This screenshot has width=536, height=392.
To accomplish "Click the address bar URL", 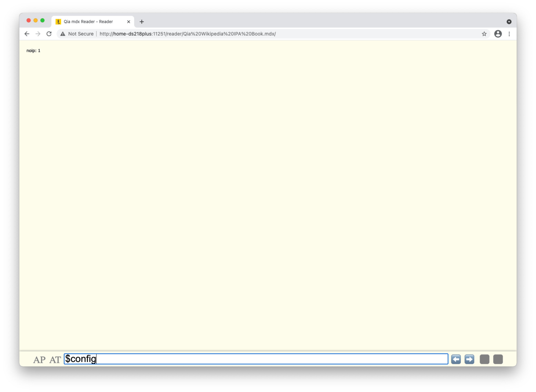I will tap(187, 34).
